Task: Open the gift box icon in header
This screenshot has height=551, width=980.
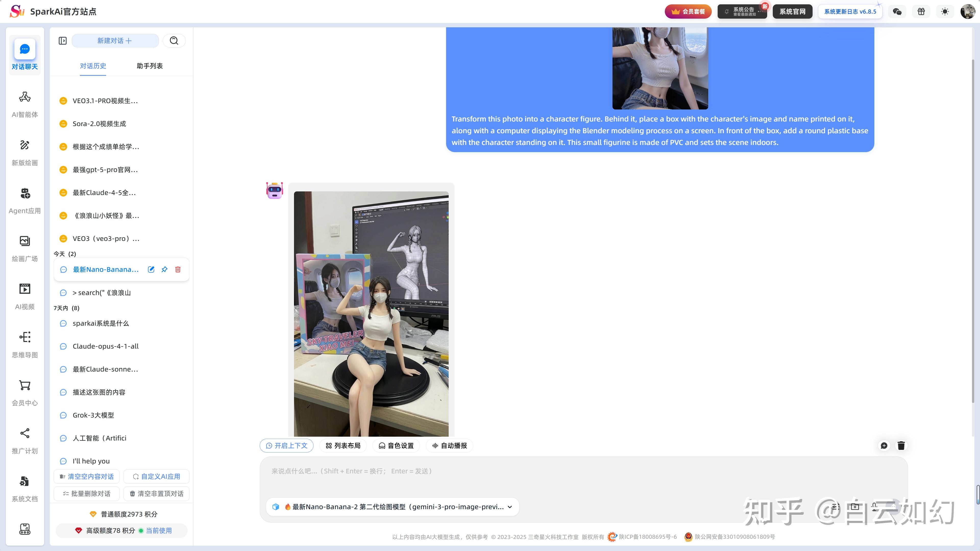Action: point(921,11)
